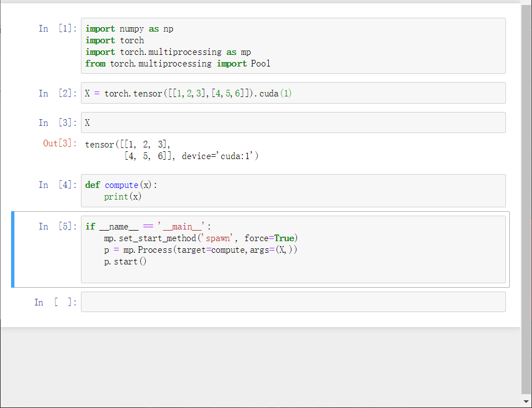The width and height of the screenshot is (532, 408).
Task: Click the __main__ cell In [5]
Action: 293,249
